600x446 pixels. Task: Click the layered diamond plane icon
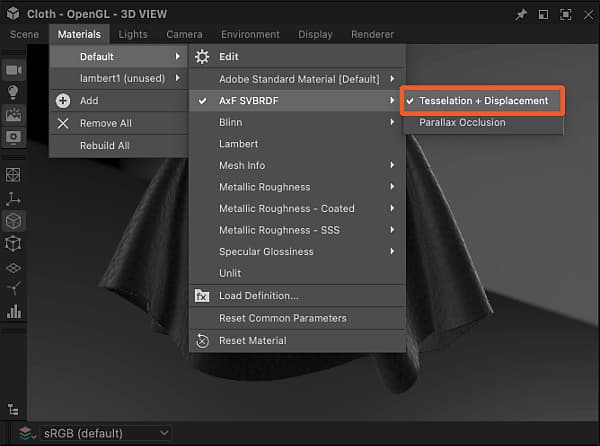(13, 268)
